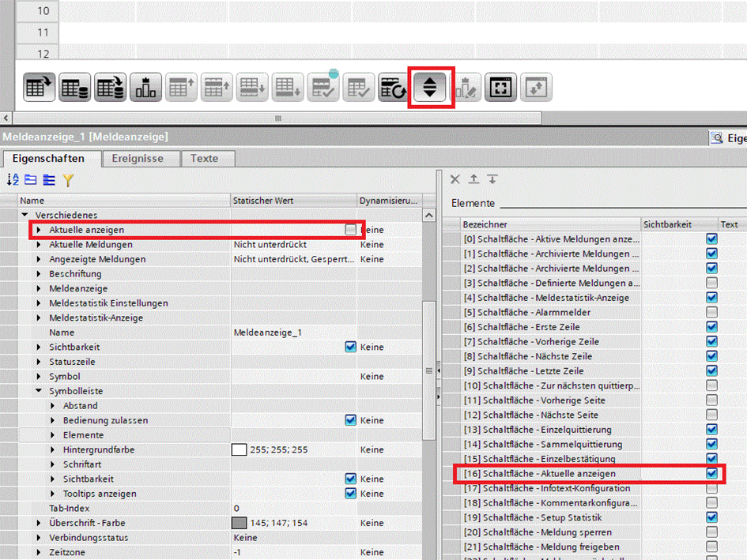Click the Name value Meldeanzeige_1 field
This screenshot has width=747, height=560.
pyautogui.click(x=293, y=333)
